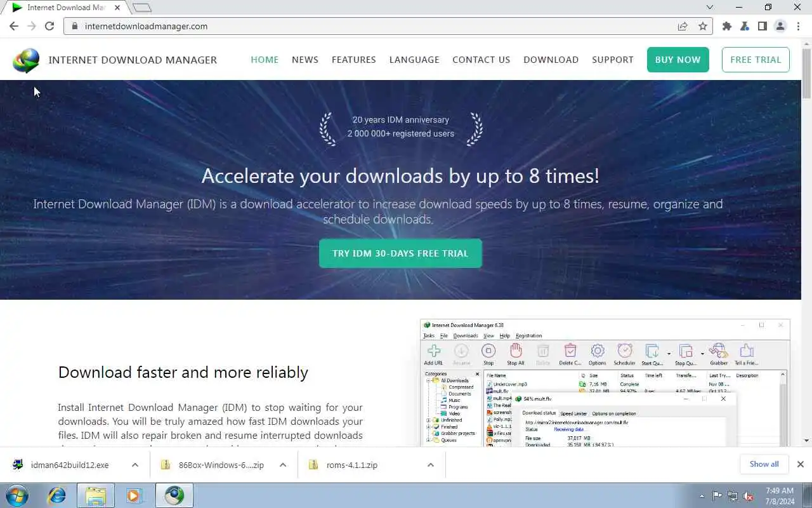The image size is (812, 508).
Task: Open Chrome's three-dot menu
Action: tap(797, 26)
